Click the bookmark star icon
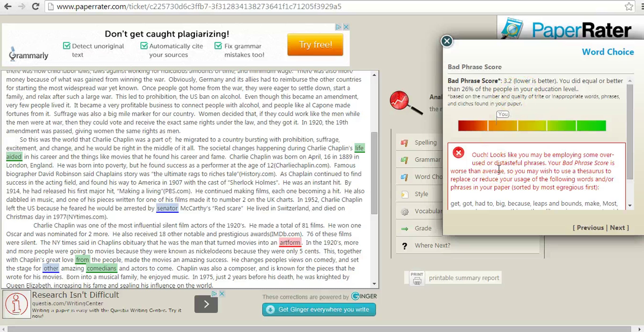The width and height of the screenshot is (644, 332). coord(629,6)
